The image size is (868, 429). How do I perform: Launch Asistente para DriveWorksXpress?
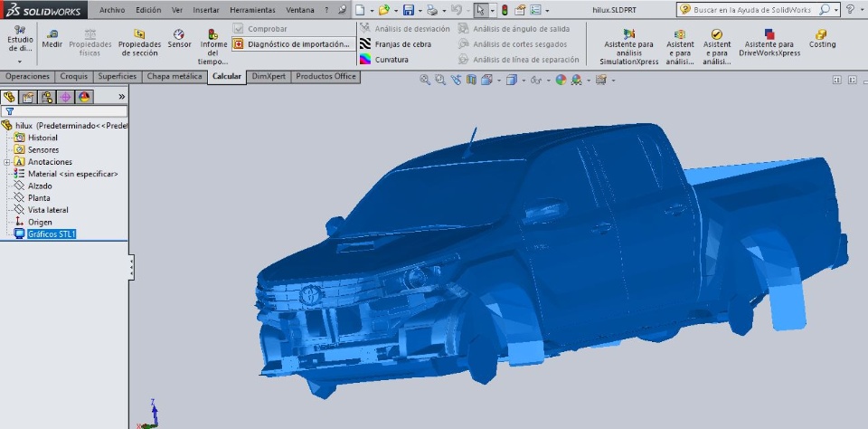pyautogui.click(x=769, y=43)
